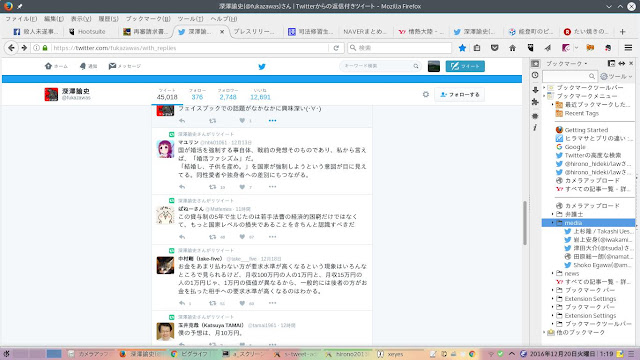Click the site identity lock icon
The width and height of the screenshot is (640, 360).
click(45, 48)
